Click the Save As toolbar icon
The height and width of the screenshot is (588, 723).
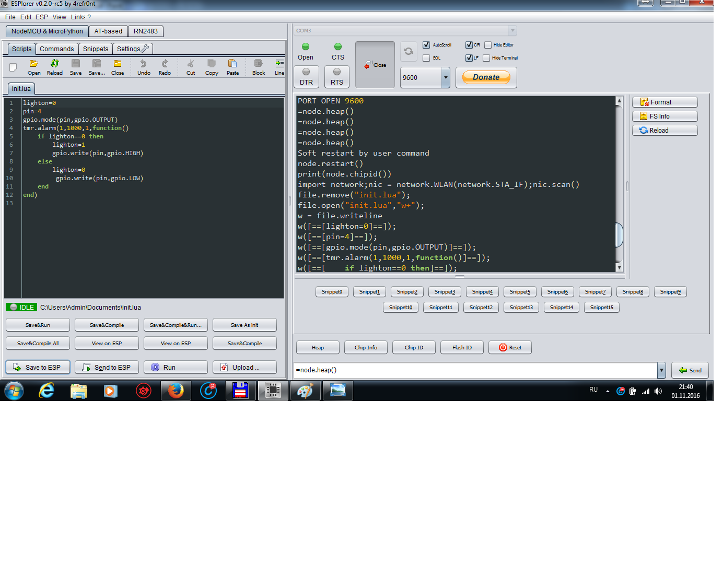pyautogui.click(x=97, y=67)
